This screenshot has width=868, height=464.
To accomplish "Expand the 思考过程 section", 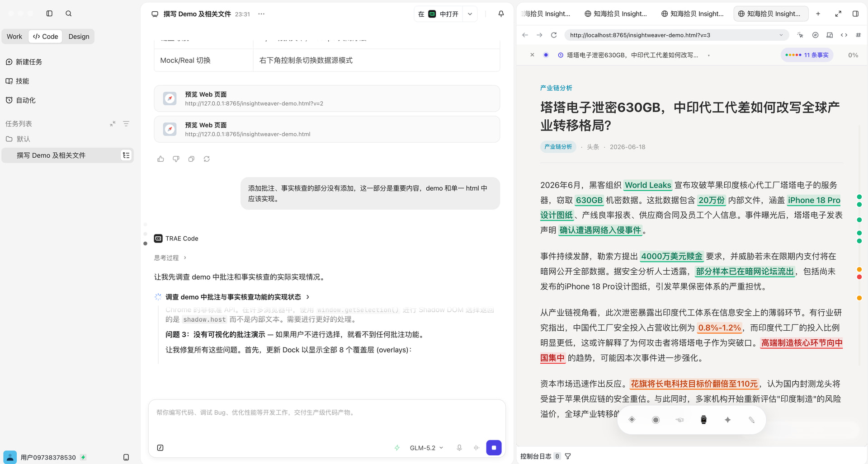I will (170, 258).
